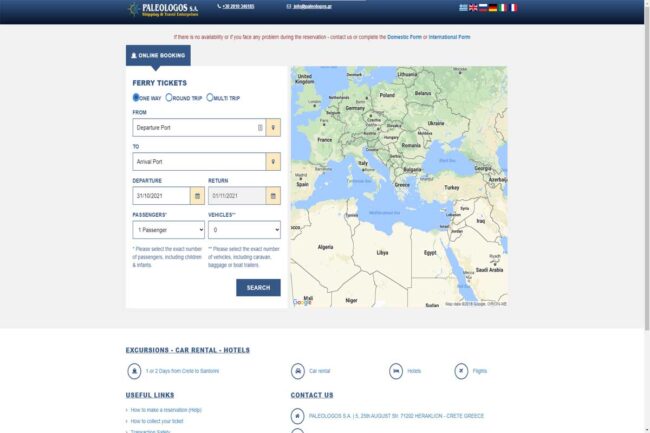The image size is (650, 433).
Task: Click the Hotels bed icon
Action: [x=397, y=371]
